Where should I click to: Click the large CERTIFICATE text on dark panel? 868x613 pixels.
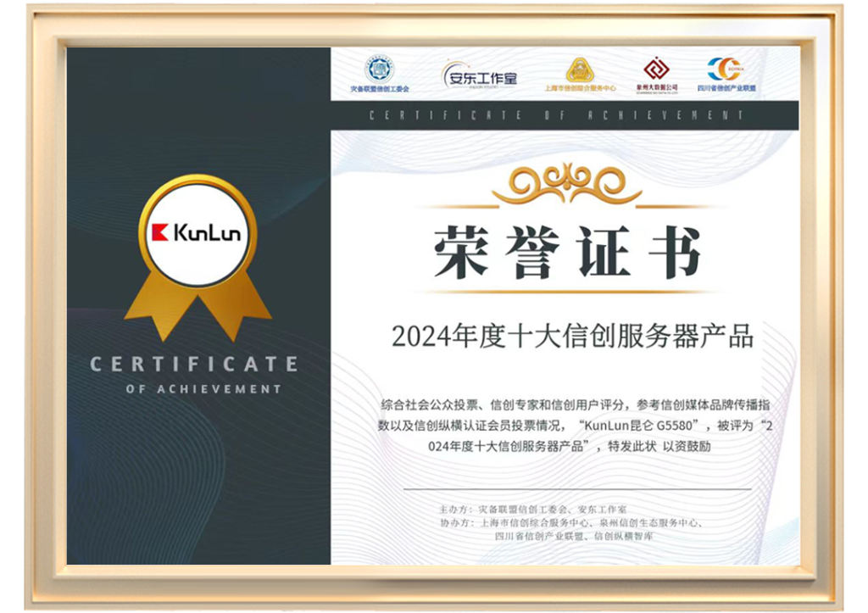pyautogui.click(x=194, y=364)
